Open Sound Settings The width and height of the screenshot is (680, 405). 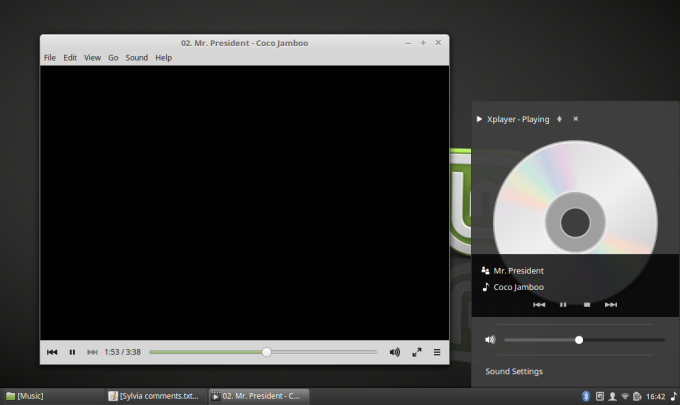514,371
